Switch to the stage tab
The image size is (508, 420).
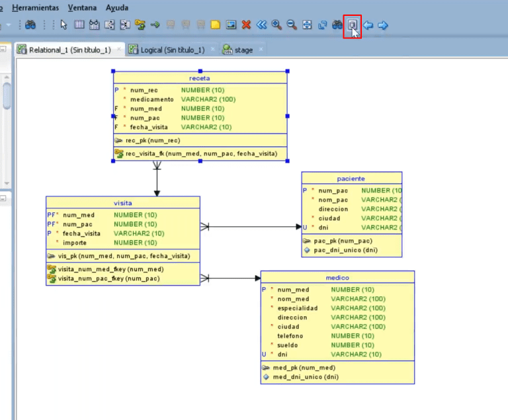click(x=243, y=50)
